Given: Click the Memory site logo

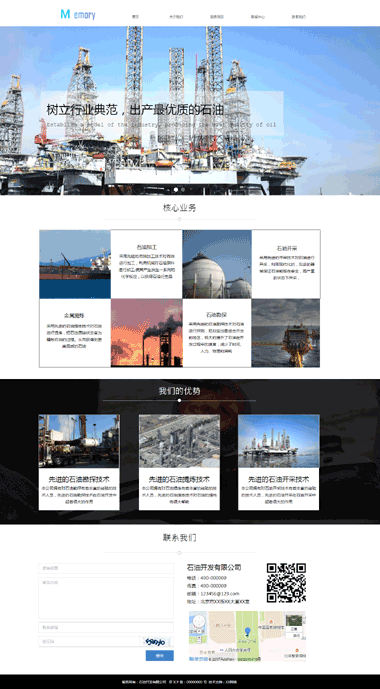Looking at the screenshot, I should pos(78,15).
